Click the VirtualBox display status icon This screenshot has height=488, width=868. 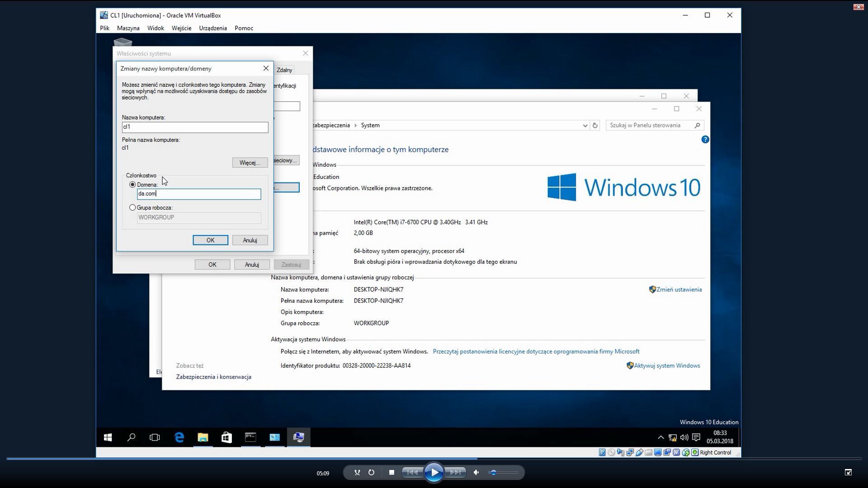[x=658, y=452]
